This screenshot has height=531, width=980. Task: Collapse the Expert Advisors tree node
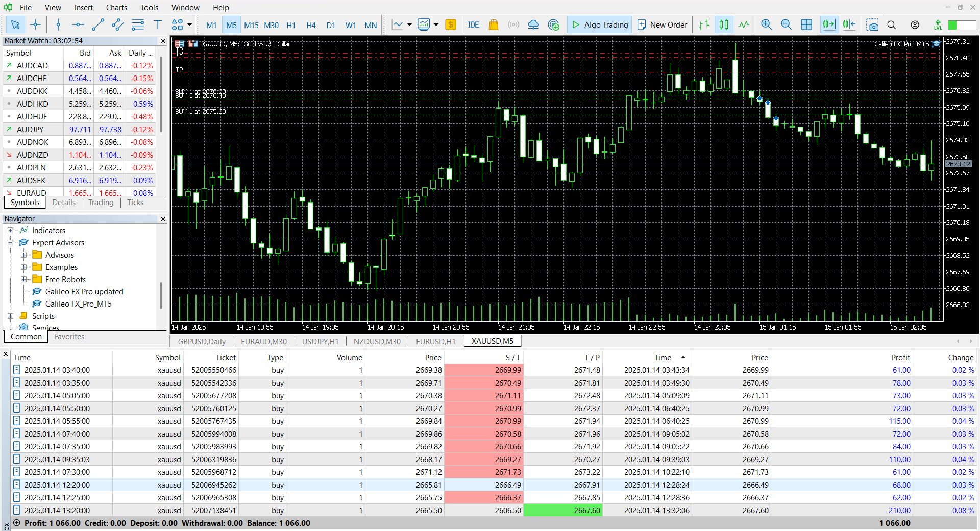click(10, 243)
